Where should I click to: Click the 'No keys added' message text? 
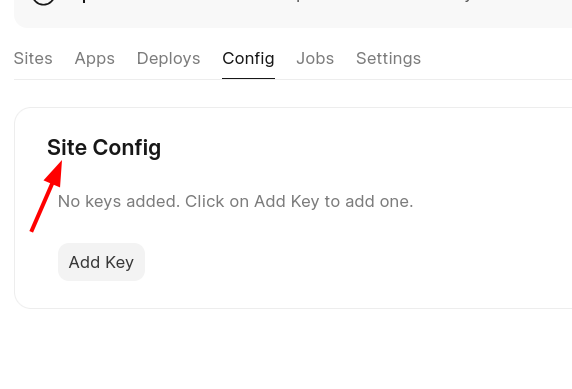(x=235, y=201)
